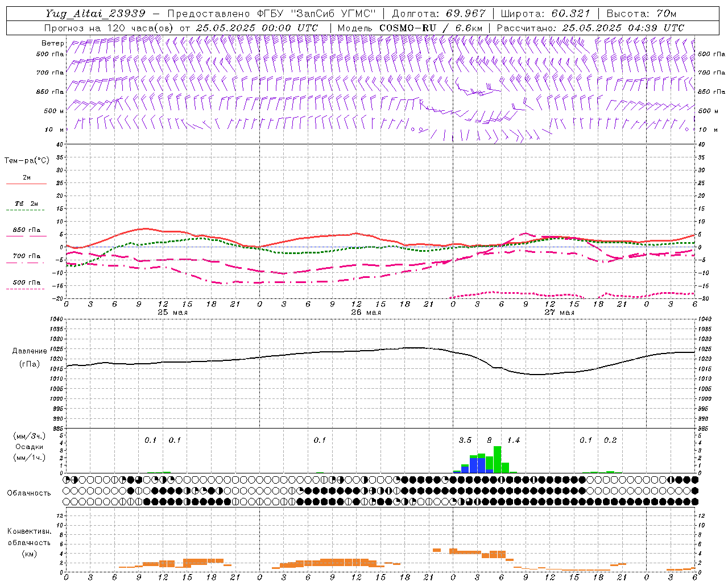
Task: Click the 1.4 precipitation value
Action: tap(514, 440)
